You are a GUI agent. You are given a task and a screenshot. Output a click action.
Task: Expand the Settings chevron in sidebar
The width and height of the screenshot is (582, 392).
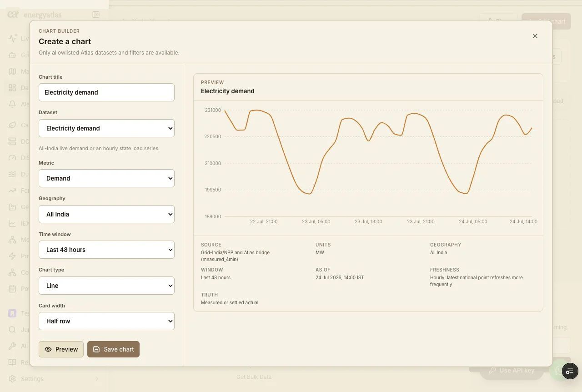point(96,379)
